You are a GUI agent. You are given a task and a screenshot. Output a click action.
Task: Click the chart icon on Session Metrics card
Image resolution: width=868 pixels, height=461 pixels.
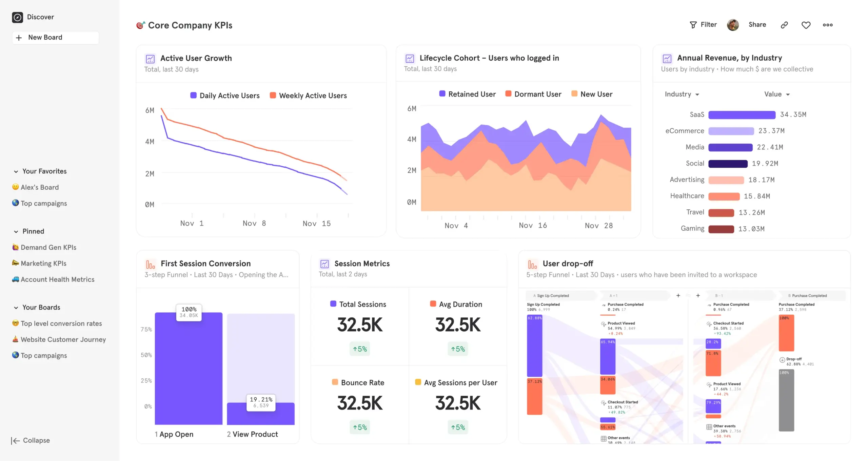point(324,264)
